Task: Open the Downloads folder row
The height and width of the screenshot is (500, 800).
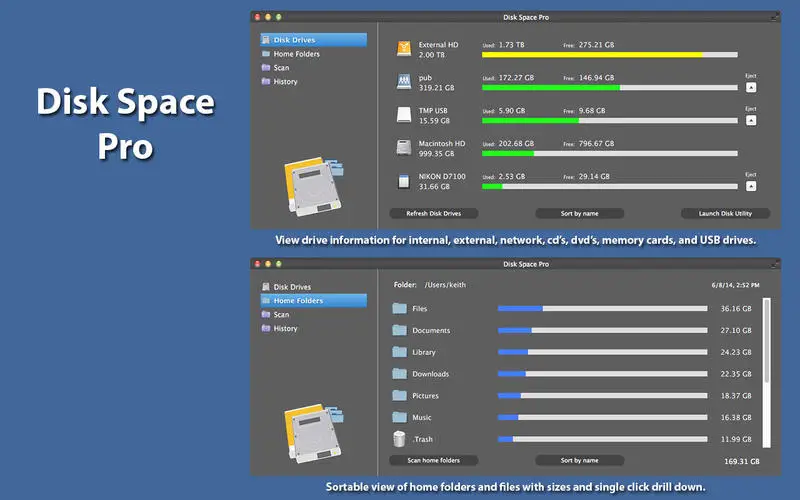Action: click(x=574, y=374)
